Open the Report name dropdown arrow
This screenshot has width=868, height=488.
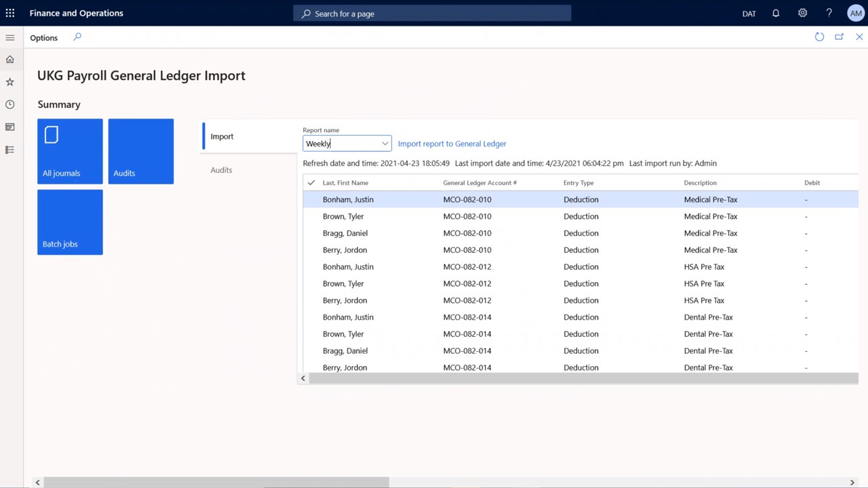(384, 144)
